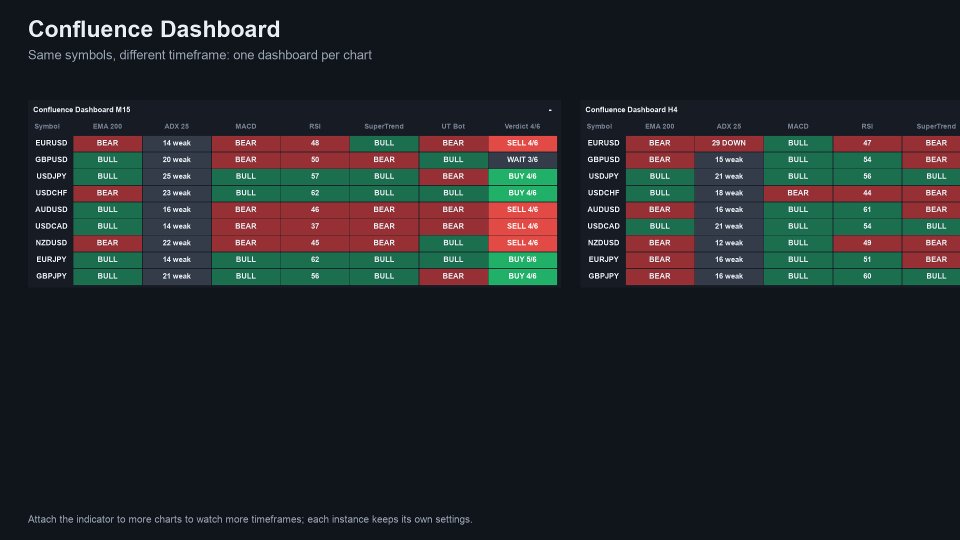The image size is (960, 540).
Task: Select the EMA 200 header in H4 dashboard
Action: tap(659, 126)
